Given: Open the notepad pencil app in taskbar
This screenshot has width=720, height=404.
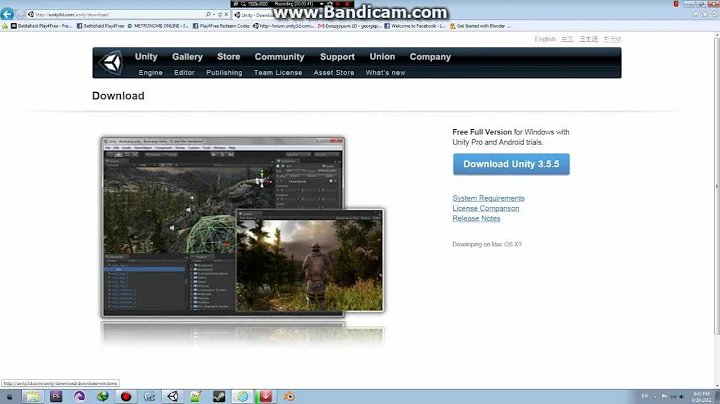Looking at the screenshot, I should pos(196,397).
